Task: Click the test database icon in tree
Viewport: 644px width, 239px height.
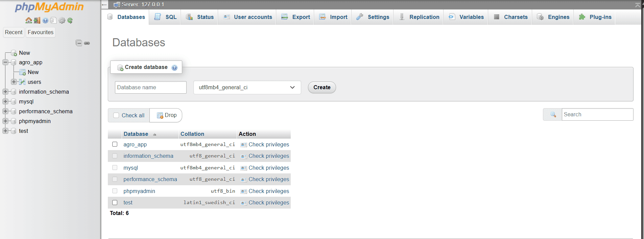Action: (x=14, y=131)
